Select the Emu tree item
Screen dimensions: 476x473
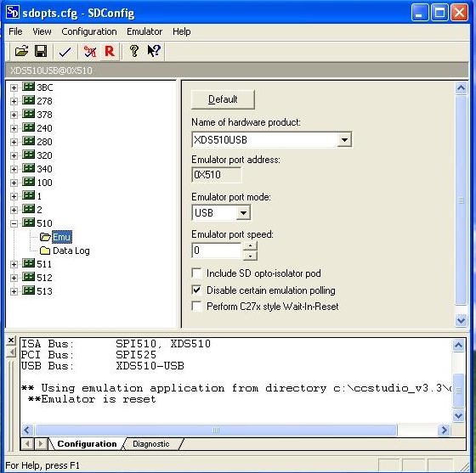tap(62, 237)
